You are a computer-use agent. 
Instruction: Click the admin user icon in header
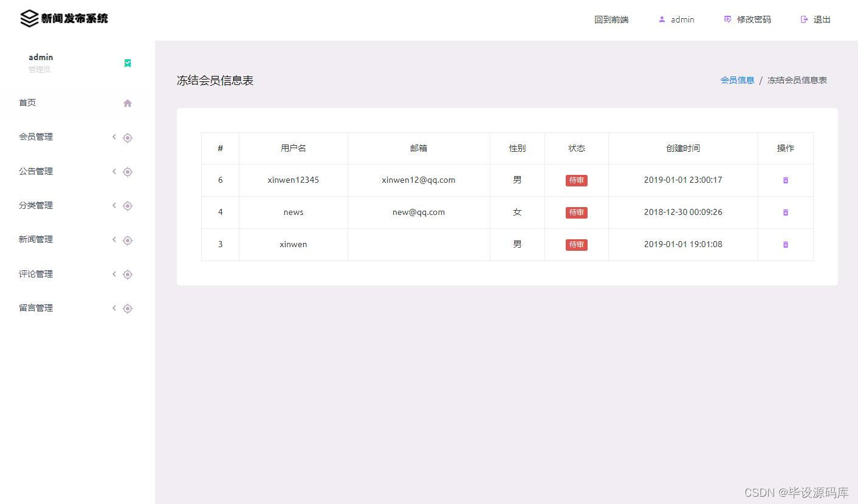[x=662, y=19]
